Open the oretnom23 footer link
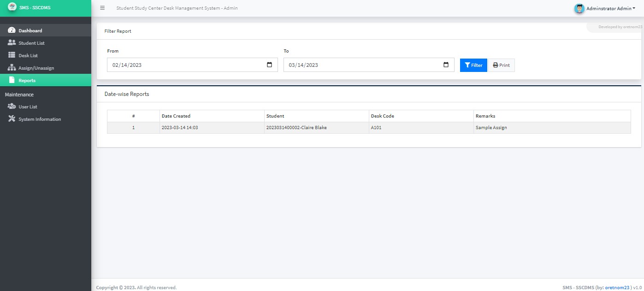This screenshot has height=291, width=644. click(617, 287)
